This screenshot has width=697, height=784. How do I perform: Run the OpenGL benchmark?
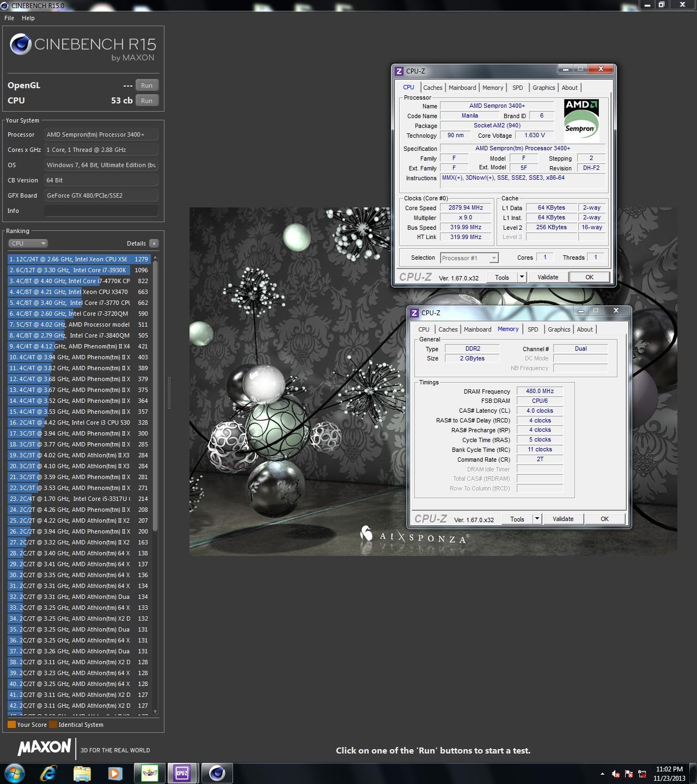[147, 85]
